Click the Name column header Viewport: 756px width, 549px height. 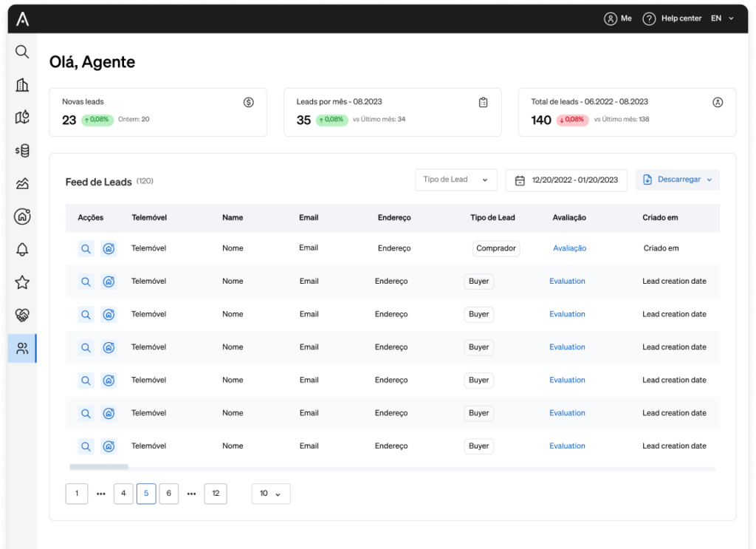[x=233, y=217]
